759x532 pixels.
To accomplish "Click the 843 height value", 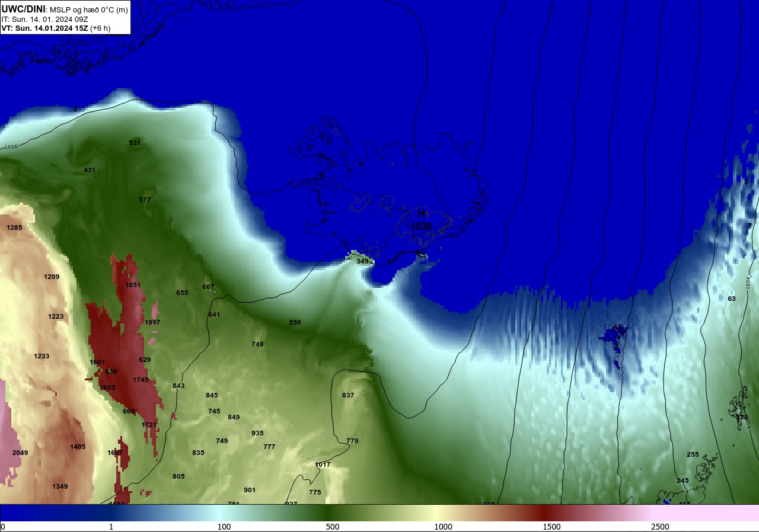I will tap(178, 386).
